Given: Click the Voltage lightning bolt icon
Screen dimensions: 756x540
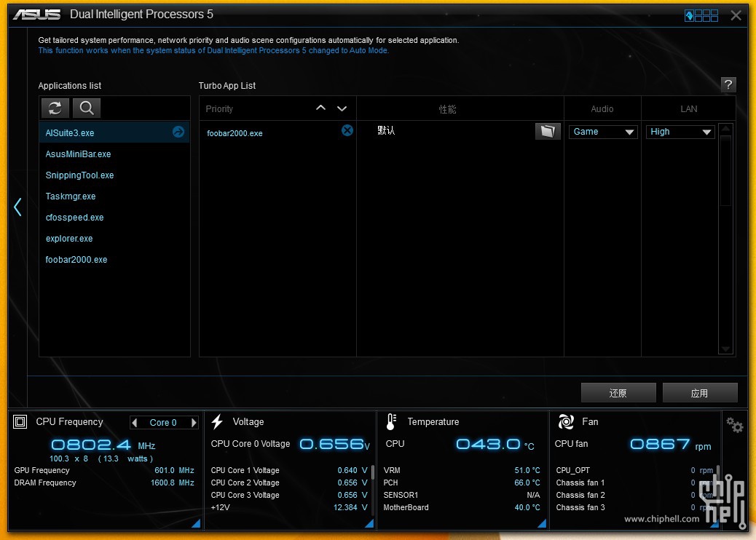Looking at the screenshot, I should coord(218,422).
